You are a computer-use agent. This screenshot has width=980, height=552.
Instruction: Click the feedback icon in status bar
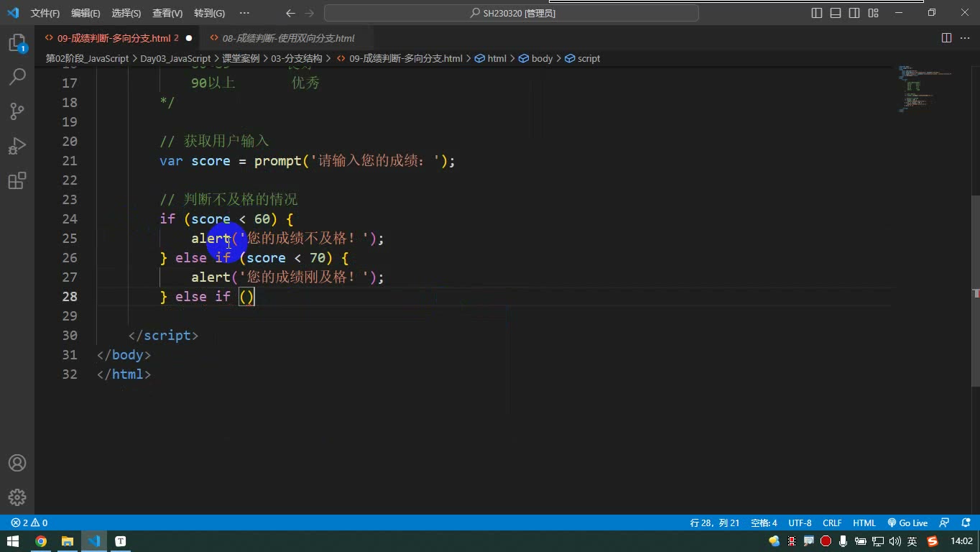point(944,523)
